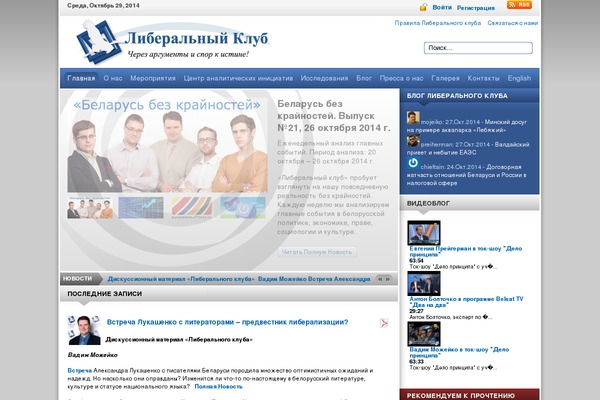Click the РЕКОМЕНДУЕМ К ПРОЧТЕНИЮ header
Screen dimensions: 600x400
461,396
